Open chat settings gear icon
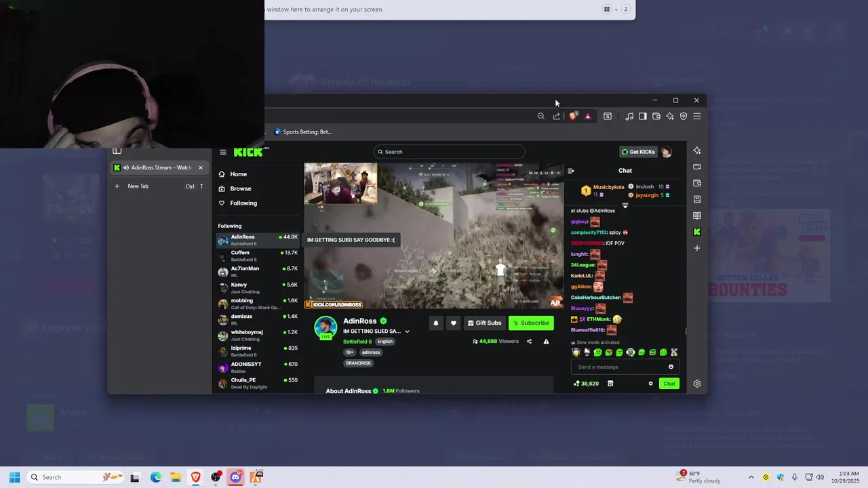868x488 pixels. coord(651,384)
